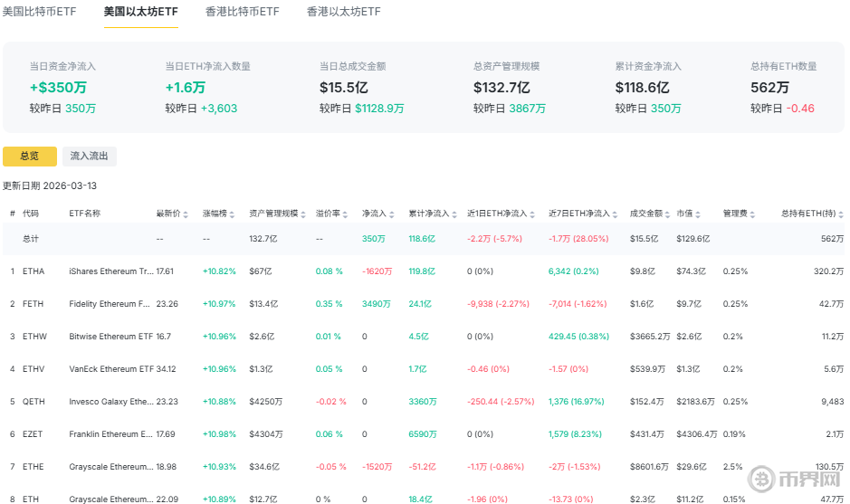
Task: Switch to the 美国比特币ETF tab
Action: point(39,12)
